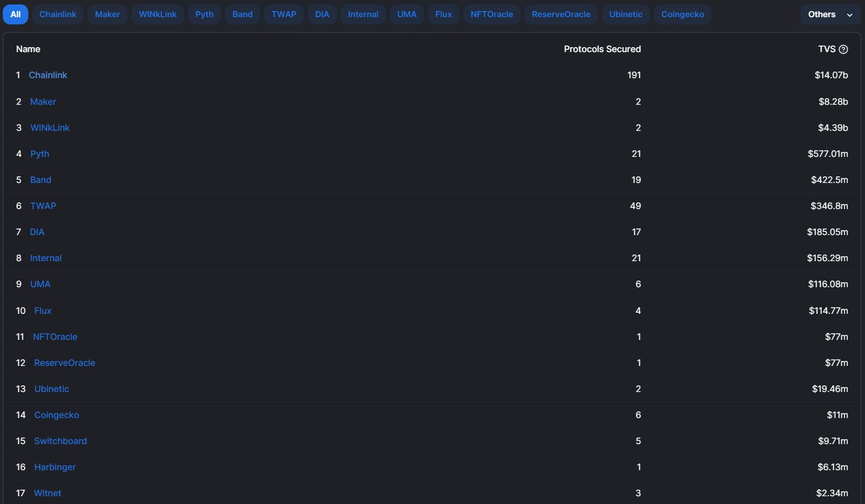Click the Name column header

28,49
